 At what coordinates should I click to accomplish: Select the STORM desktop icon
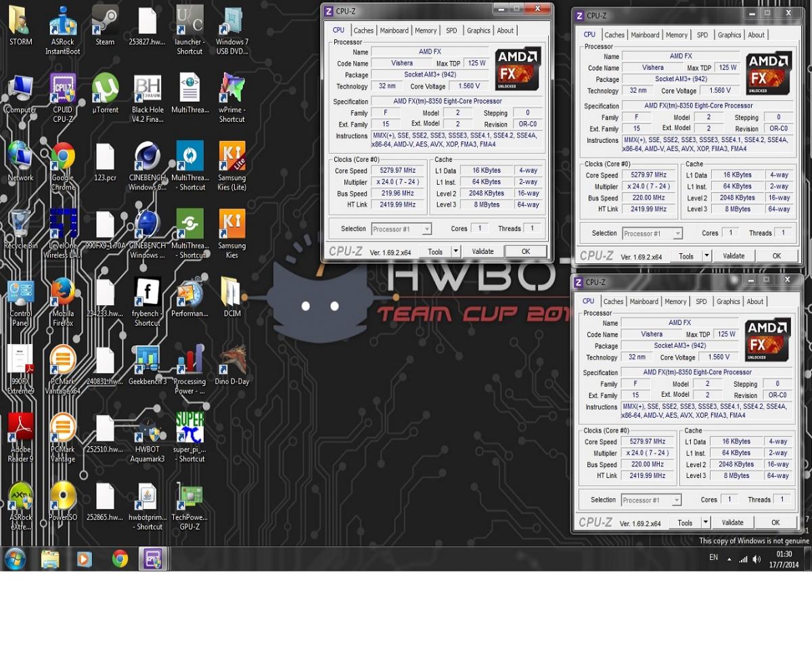20,26
